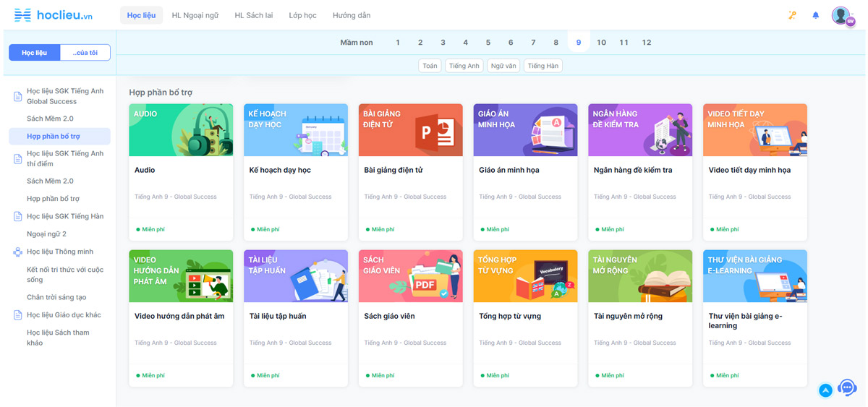Click document icon beside Học liệu SGK Tiếng Anh thí điểm
The image size is (868, 407).
[18, 158]
